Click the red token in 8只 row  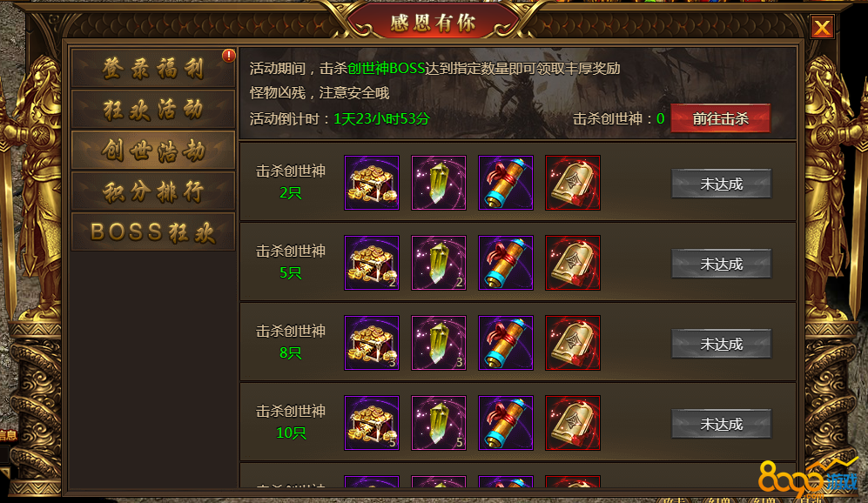click(x=572, y=343)
